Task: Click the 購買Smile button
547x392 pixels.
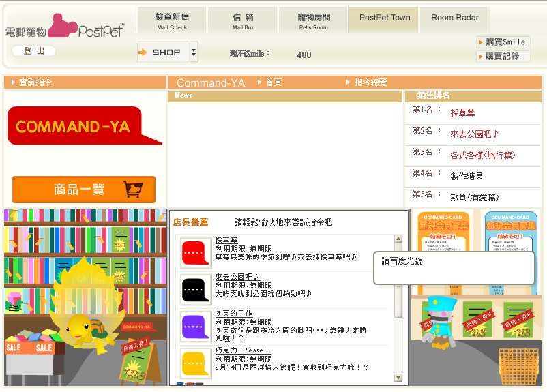Action: coord(503,42)
